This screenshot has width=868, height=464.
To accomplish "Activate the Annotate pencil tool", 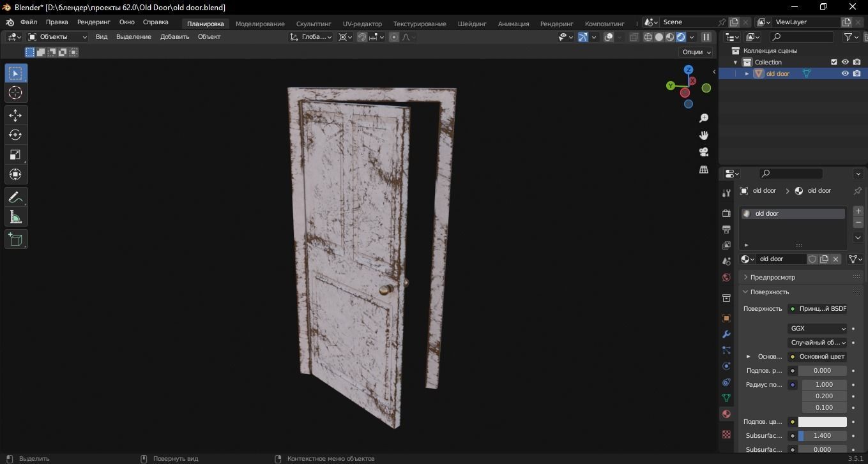I will pyautogui.click(x=16, y=197).
